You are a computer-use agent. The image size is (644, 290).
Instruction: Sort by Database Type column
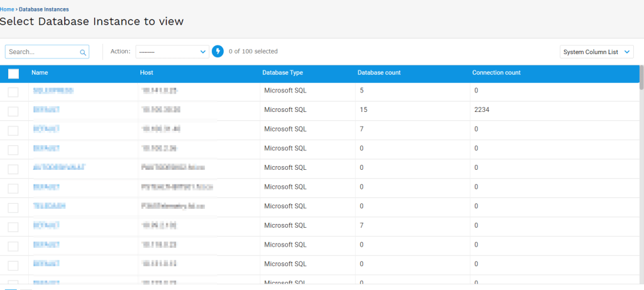click(x=282, y=73)
